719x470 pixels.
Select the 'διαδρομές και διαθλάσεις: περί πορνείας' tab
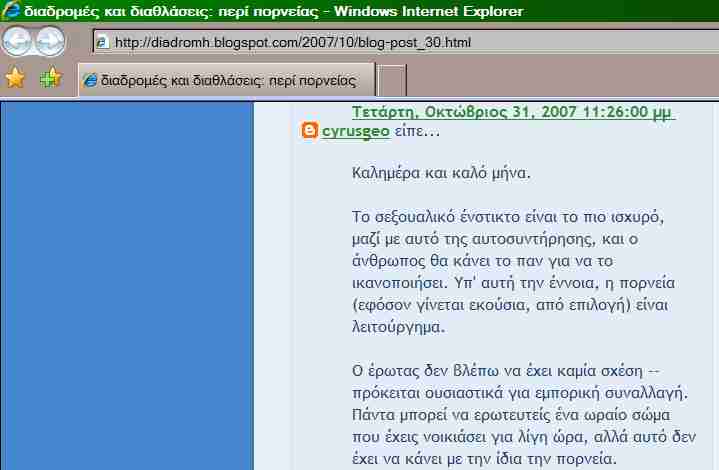(x=227, y=80)
